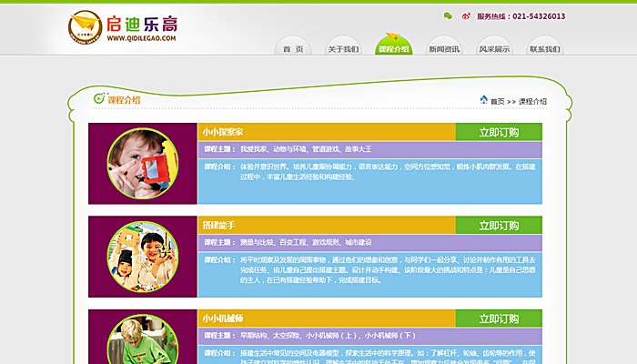Click 立即订购 for 小小机械师 course

point(499,318)
